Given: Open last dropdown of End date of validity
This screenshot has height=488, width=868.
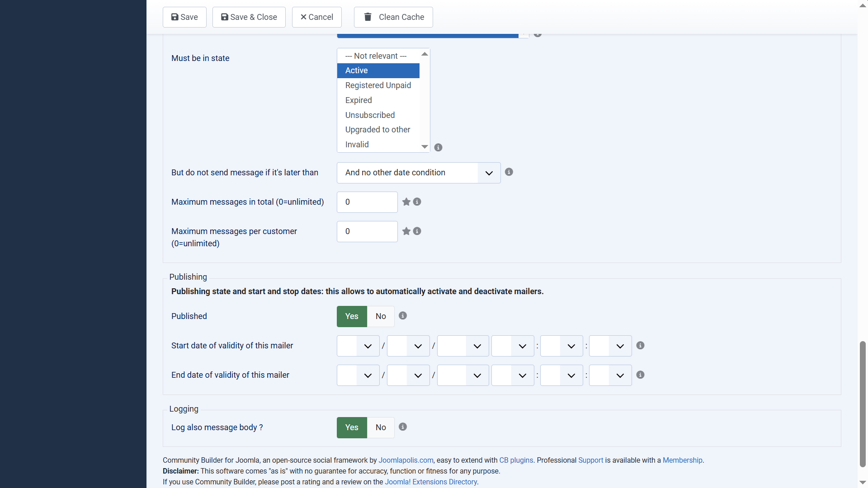Looking at the screenshot, I should point(610,375).
